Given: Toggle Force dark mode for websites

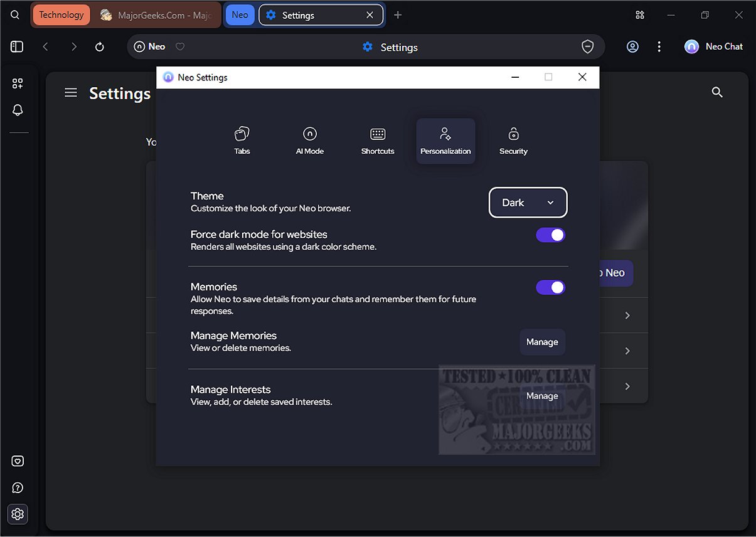Looking at the screenshot, I should pos(550,235).
